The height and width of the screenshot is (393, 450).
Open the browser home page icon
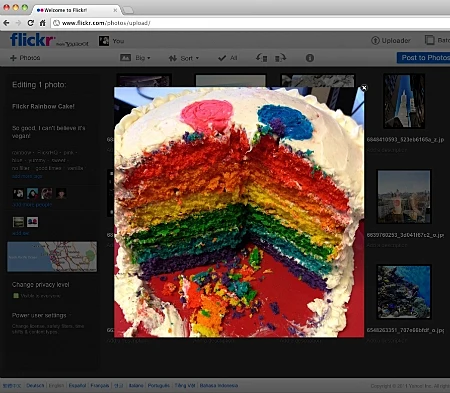coord(42,23)
